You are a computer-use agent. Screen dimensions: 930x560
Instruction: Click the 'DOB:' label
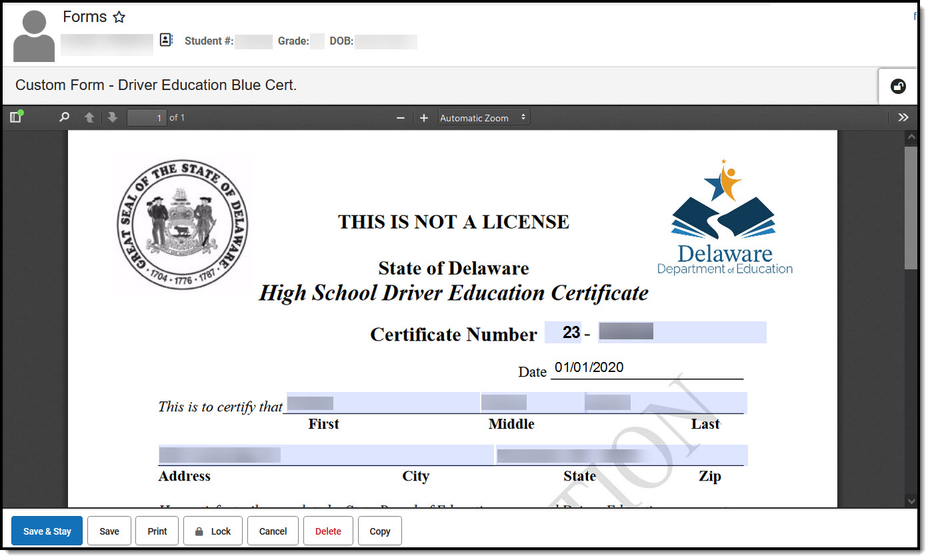[341, 41]
